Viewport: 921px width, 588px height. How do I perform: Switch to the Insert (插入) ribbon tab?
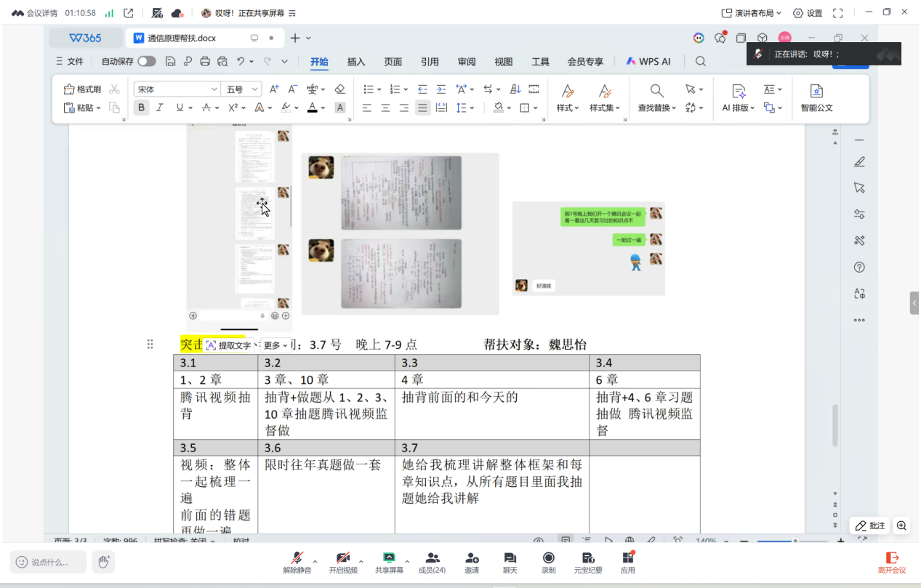[x=356, y=62]
